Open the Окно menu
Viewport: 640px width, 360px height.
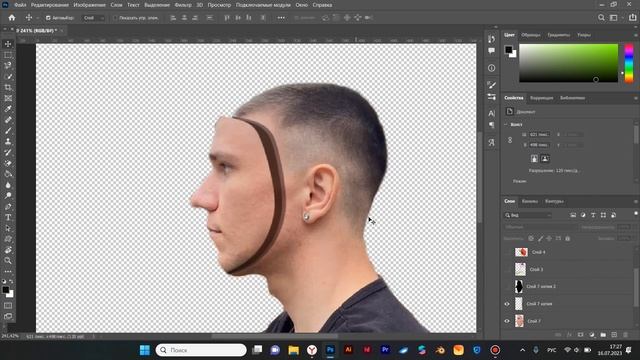point(302,5)
